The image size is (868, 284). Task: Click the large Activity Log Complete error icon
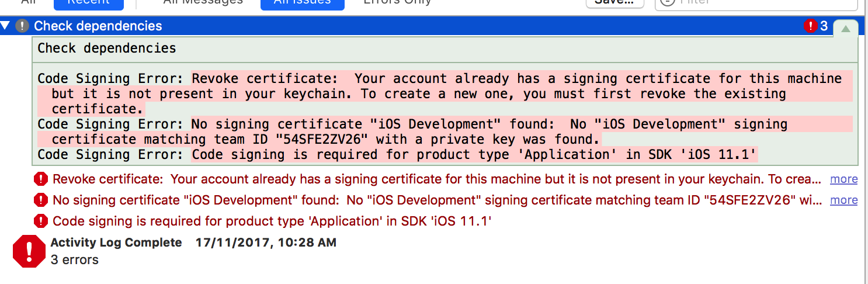tap(29, 251)
